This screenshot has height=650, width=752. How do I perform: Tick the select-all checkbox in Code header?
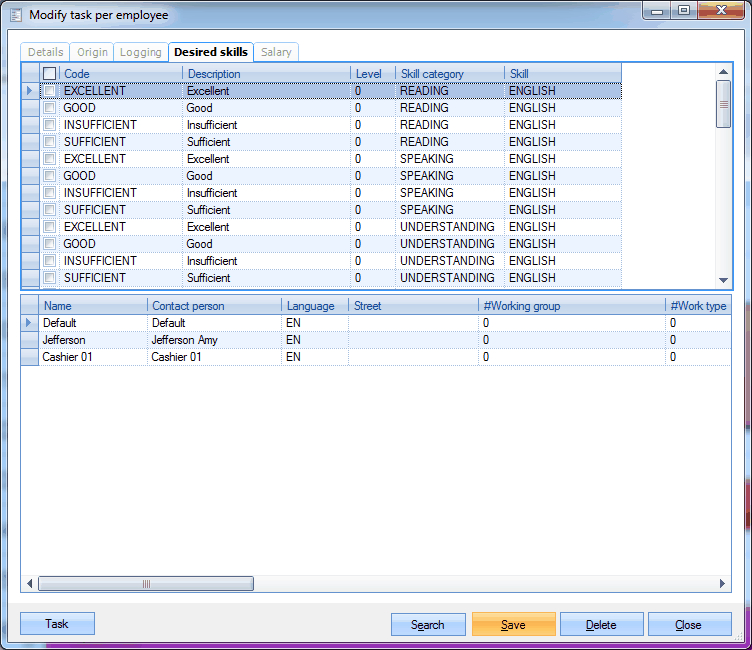pos(49,73)
